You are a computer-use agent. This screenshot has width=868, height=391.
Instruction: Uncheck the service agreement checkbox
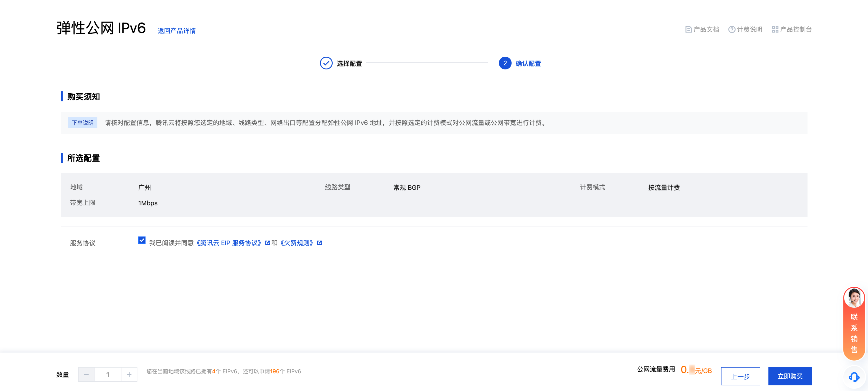click(x=142, y=240)
